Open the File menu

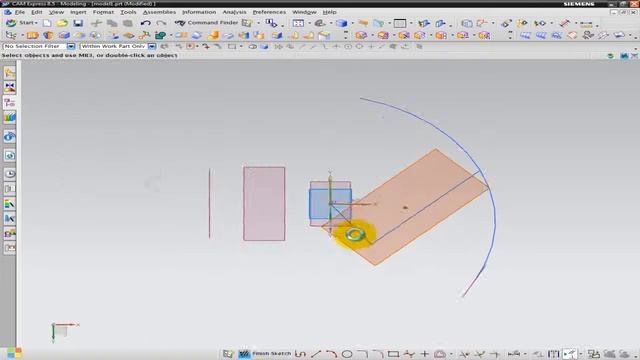click(x=20, y=12)
